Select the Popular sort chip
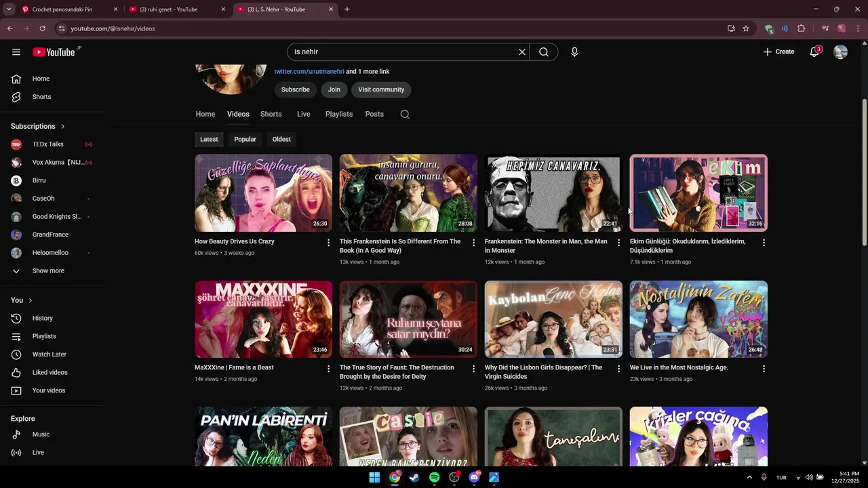The height and width of the screenshot is (488, 868). click(x=245, y=140)
